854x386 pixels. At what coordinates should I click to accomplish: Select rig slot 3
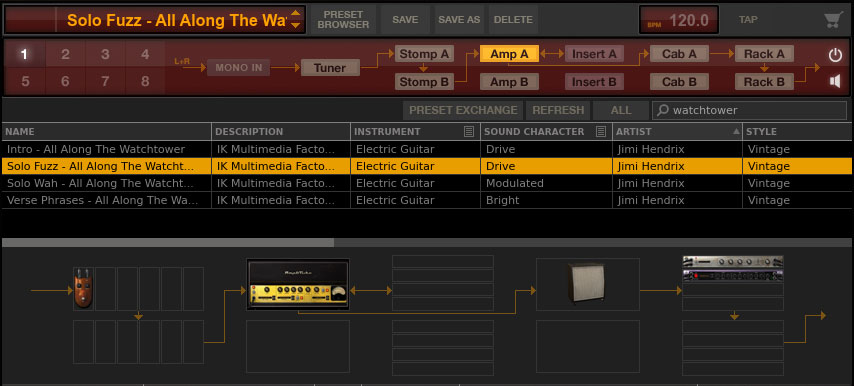point(105,54)
